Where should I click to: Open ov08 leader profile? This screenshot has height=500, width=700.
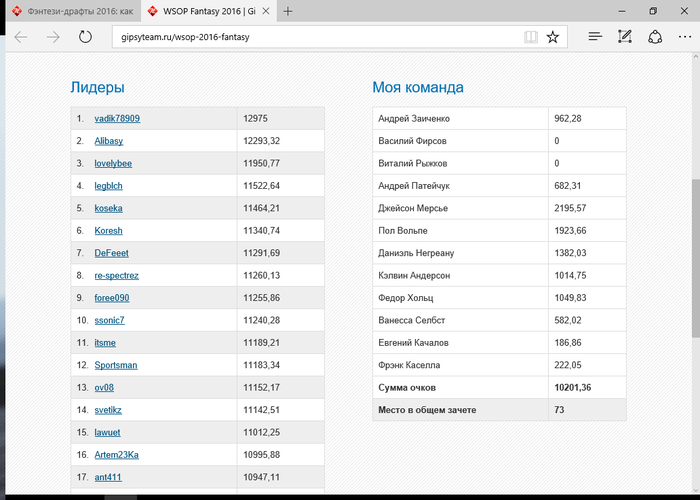coord(104,388)
